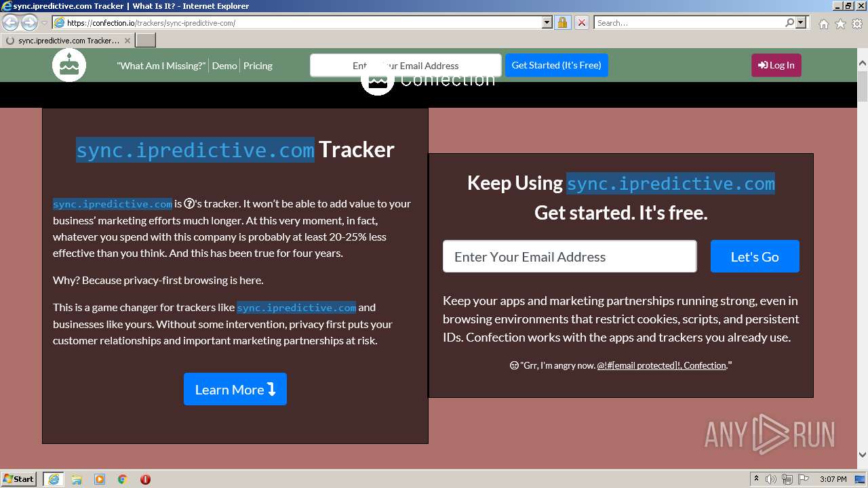Open a new blank tab

coord(146,41)
